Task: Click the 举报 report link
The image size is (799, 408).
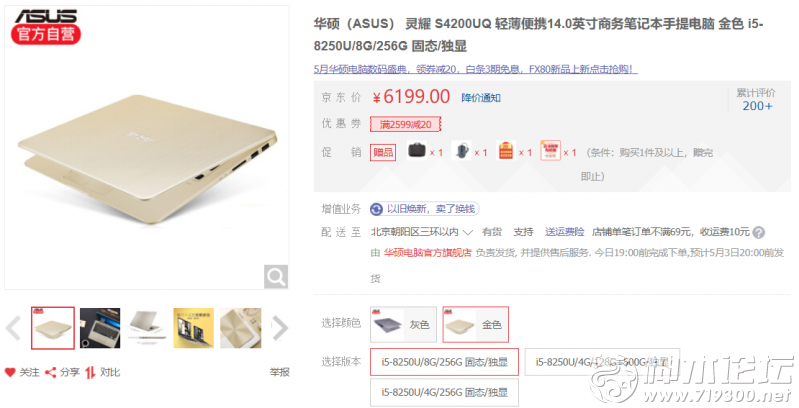Action: point(279,372)
